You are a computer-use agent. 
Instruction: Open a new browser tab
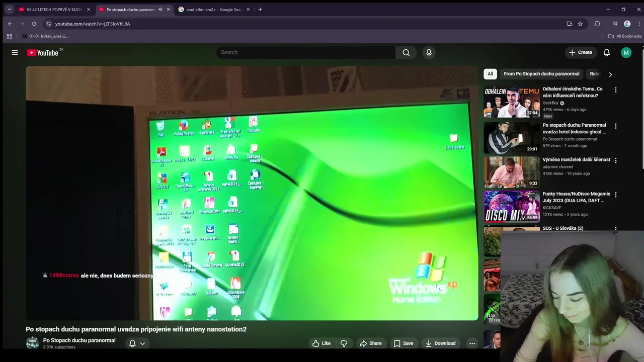tap(260, 9)
